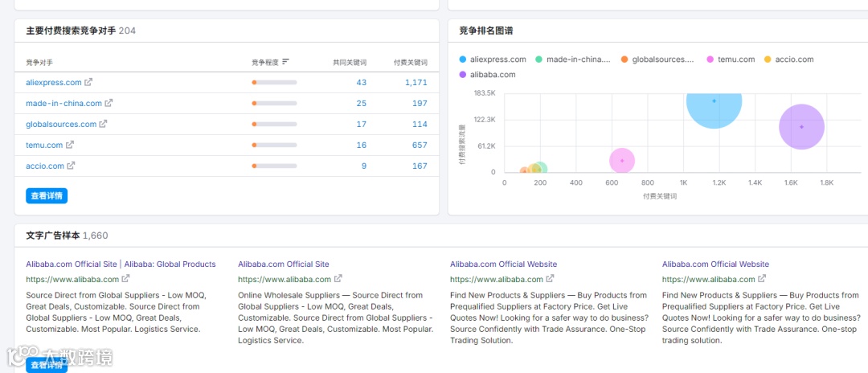The image size is (868, 373).
Task: Open fourth ad 'Alibaba.com Official Website' title
Action: 716,264
